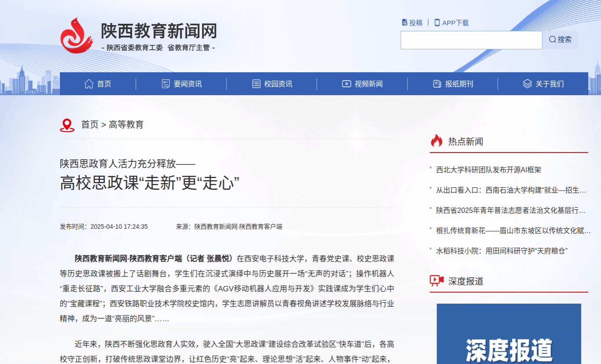Open the 深度报道 blue banner image
601x364 pixels.
(x=508, y=334)
